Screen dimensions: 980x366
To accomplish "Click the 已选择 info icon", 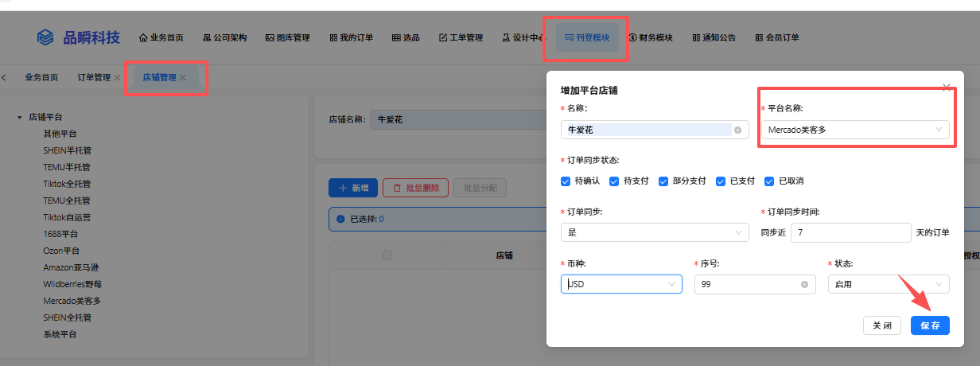I will [x=342, y=219].
